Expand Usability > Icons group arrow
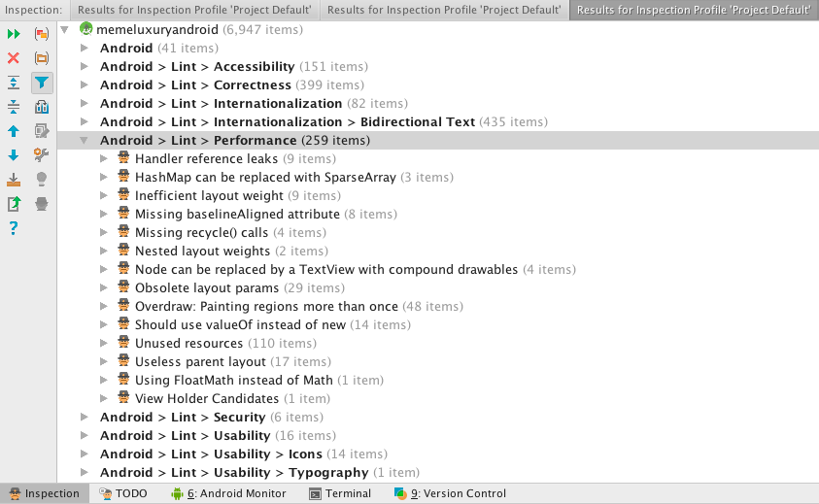Viewport: 819px width, 504px height. pyautogui.click(x=85, y=454)
